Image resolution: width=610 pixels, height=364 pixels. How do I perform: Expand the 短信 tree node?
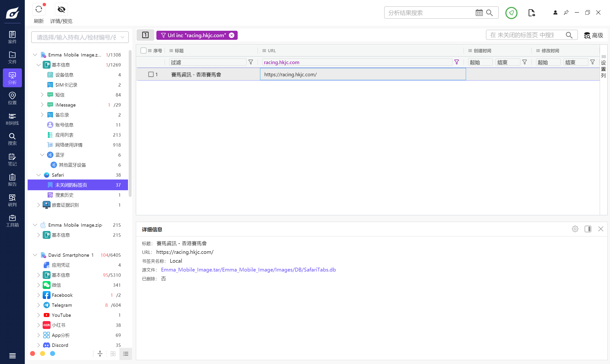[x=42, y=95]
